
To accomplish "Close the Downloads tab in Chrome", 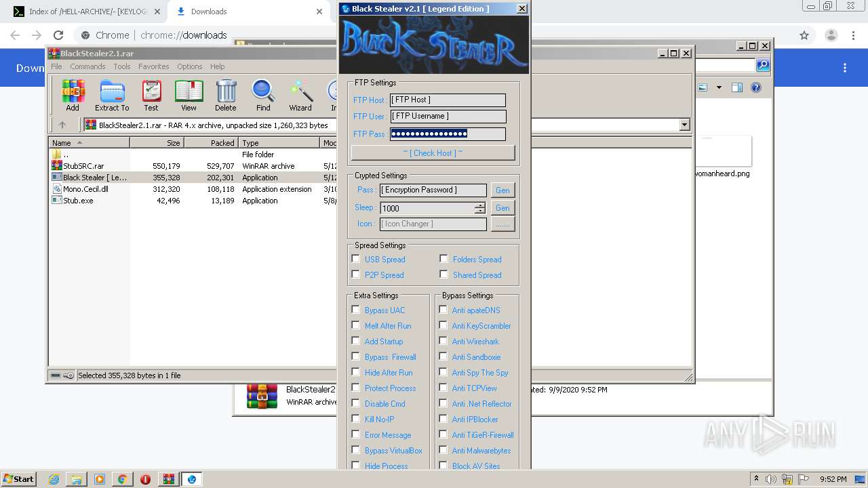I will (x=319, y=12).
